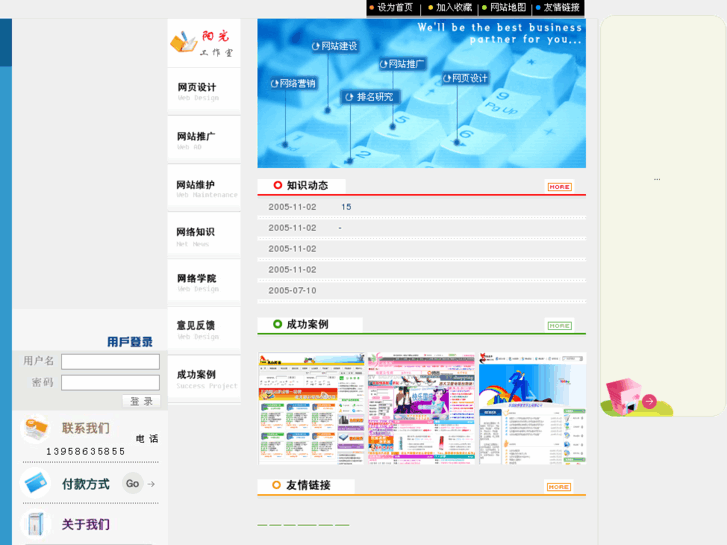Open middle success case pink website thumbnail

(421, 409)
